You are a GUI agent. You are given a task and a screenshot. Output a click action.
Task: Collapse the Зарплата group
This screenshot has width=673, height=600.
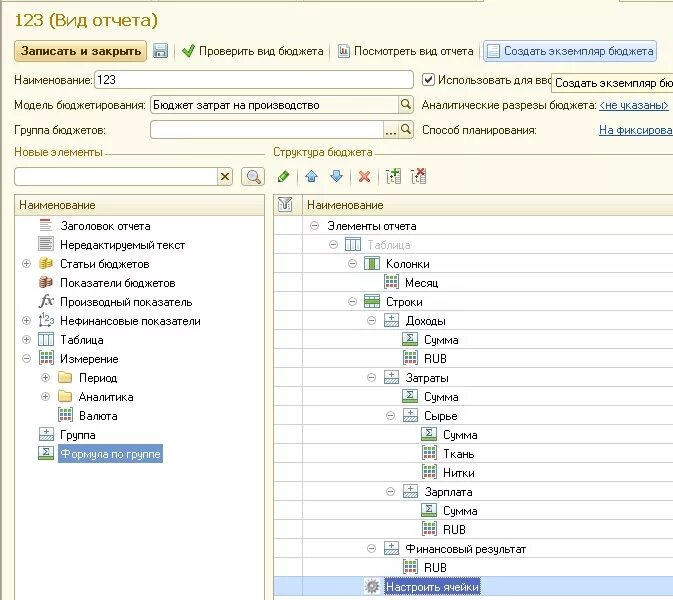coord(390,491)
